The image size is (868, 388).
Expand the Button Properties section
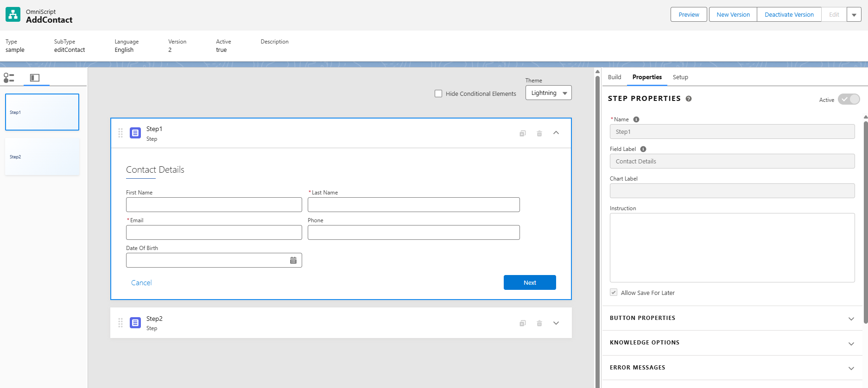851,319
